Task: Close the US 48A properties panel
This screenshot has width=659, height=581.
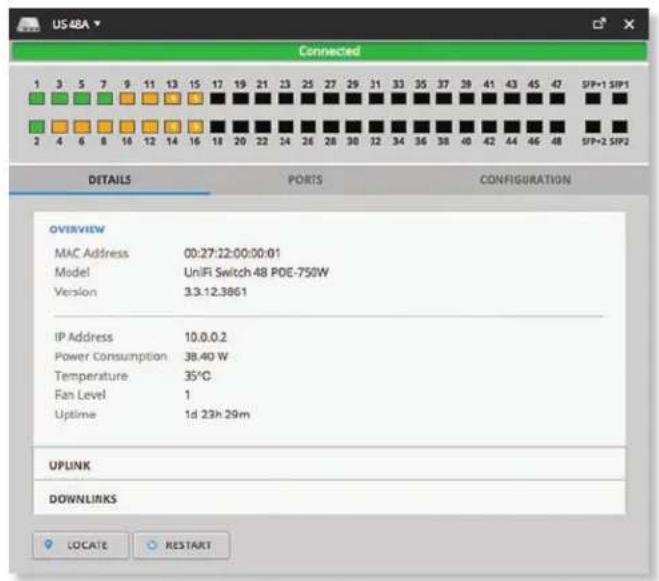Action: pos(629,24)
